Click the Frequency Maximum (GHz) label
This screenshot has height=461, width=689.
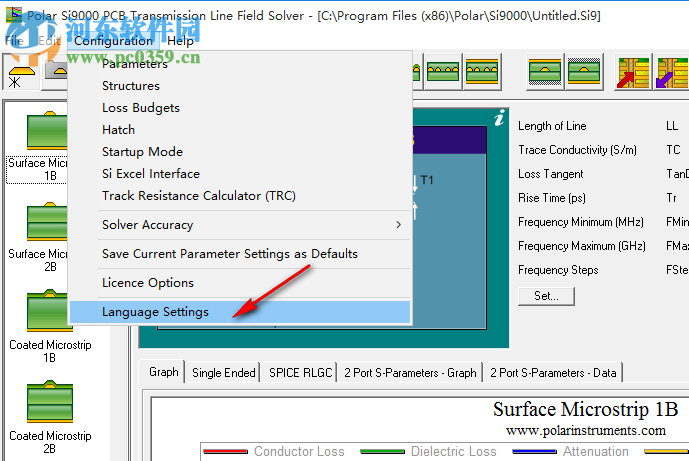[x=582, y=246]
